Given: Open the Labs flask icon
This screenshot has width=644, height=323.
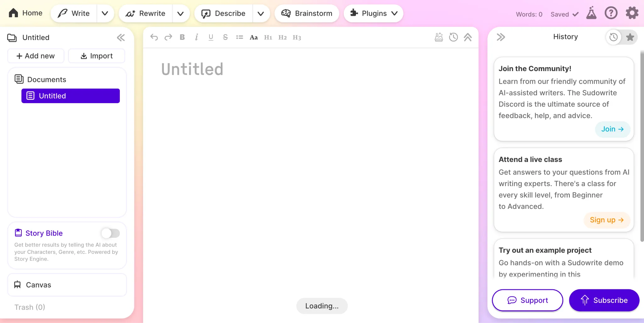Looking at the screenshot, I should pyautogui.click(x=591, y=13).
